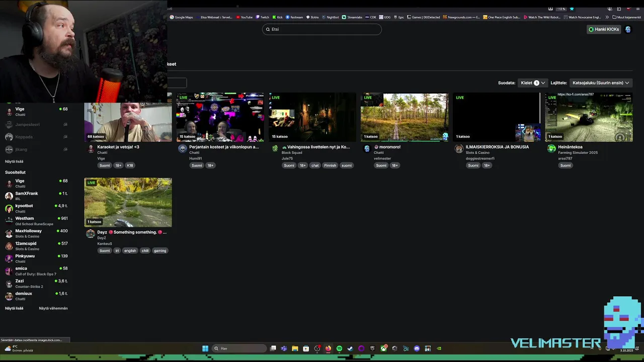Open the ILMAISKIERROKSIA JA BONUSIA stream thumbnail
This screenshot has width=644, height=362.
[x=497, y=117]
